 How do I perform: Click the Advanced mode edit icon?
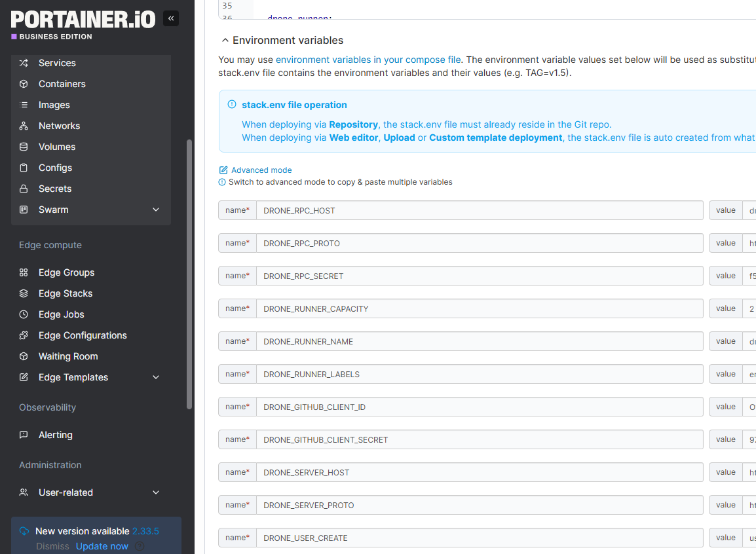point(223,170)
